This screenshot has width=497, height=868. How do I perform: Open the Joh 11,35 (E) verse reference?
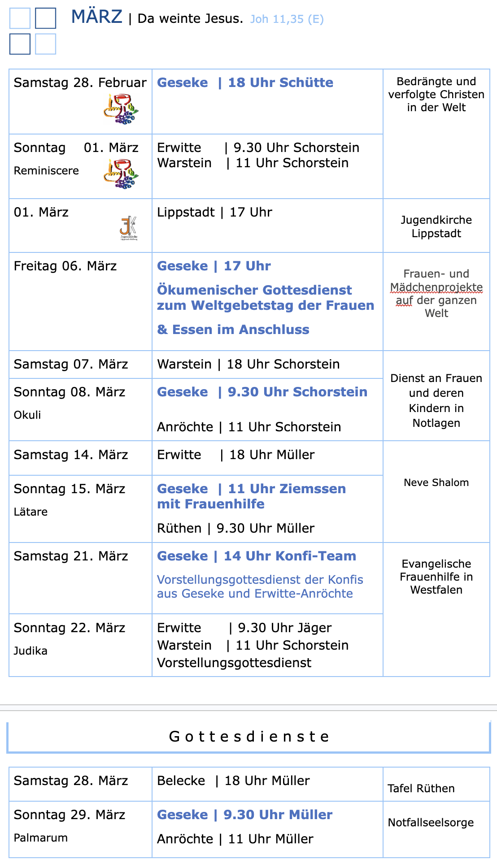[287, 19]
